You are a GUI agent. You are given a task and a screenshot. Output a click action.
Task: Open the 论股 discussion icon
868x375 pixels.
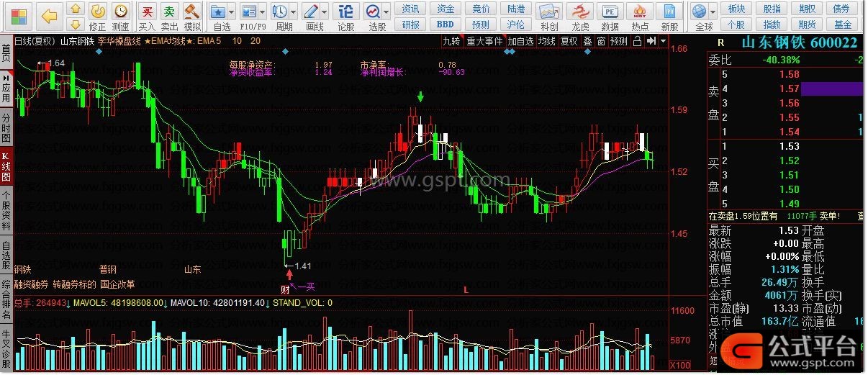click(346, 11)
